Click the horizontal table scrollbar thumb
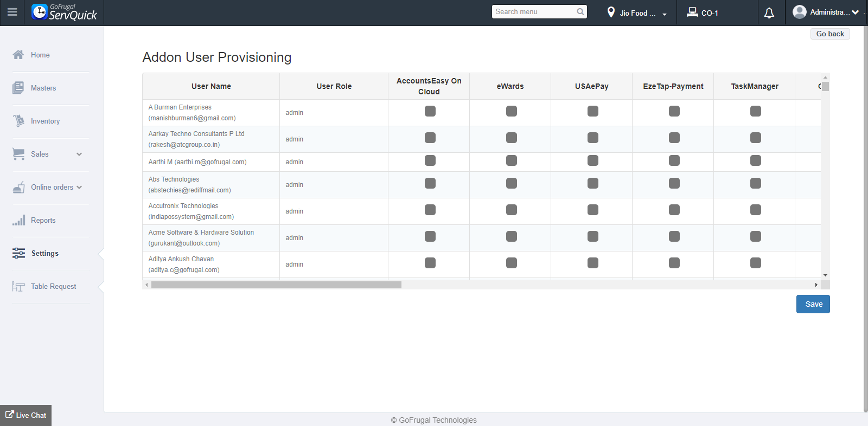Screen dimensions: 868x426 276,285
